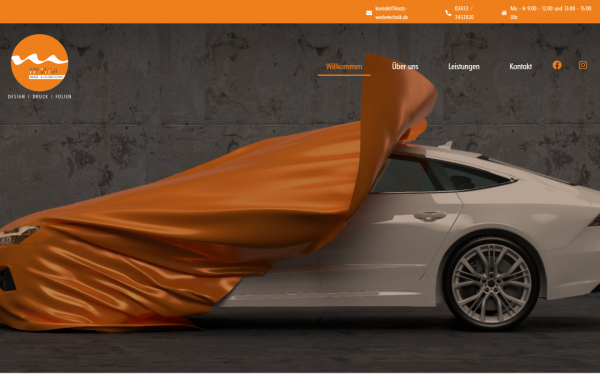This screenshot has width=600, height=375.
Task: Click the house icon beside opening hours
Action: (x=504, y=13)
